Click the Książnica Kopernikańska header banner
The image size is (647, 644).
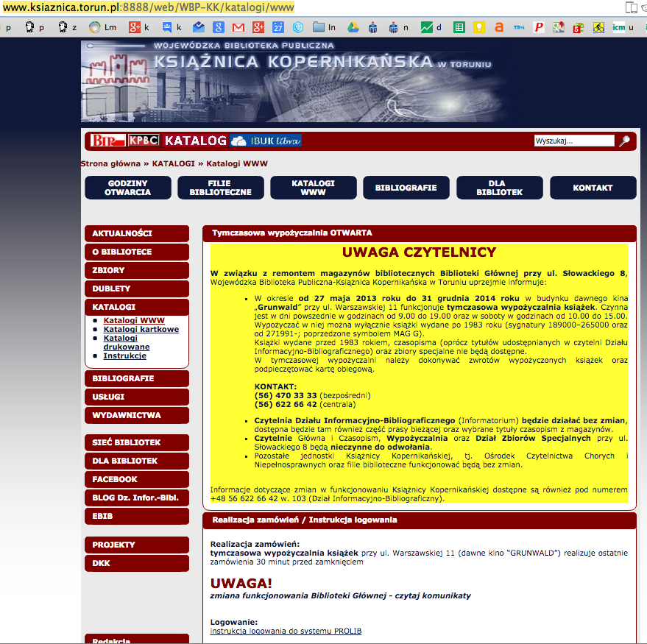click(x=294, y=81)
